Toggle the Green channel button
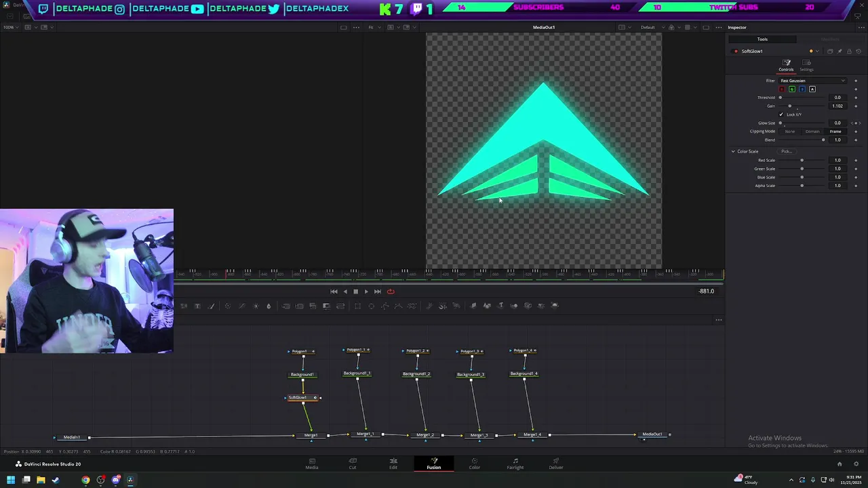The width and height of the screenshot is (868, 488). [x=792, y=89]
